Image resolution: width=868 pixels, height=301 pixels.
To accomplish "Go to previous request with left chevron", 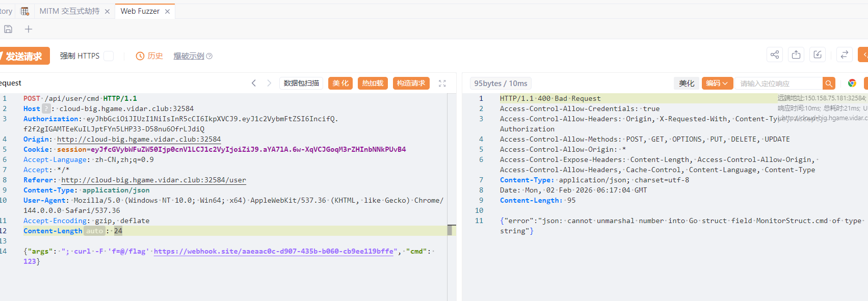I will (x=254, y=83).
